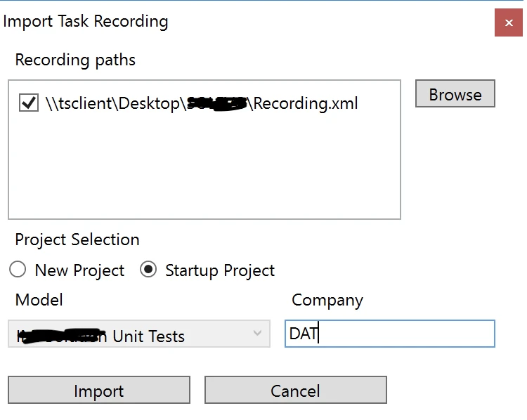The height and width of the screenshot is (420, 527).
Task: Close the Import Task Recording dialog
Action: pos(508,22)
